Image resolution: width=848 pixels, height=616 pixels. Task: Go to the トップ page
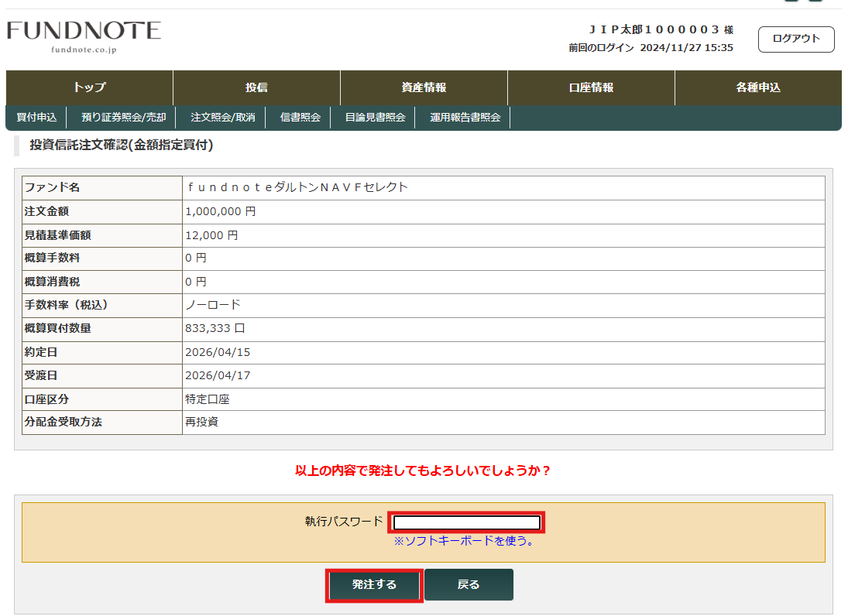click(89, 88)
